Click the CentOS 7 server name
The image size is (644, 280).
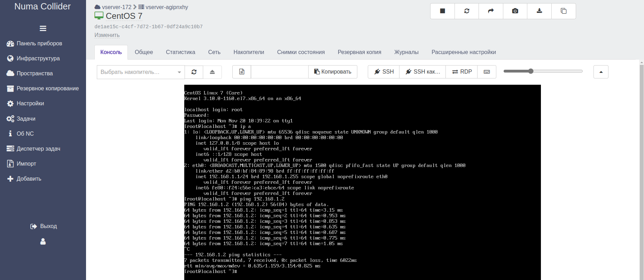coord(124,16)
